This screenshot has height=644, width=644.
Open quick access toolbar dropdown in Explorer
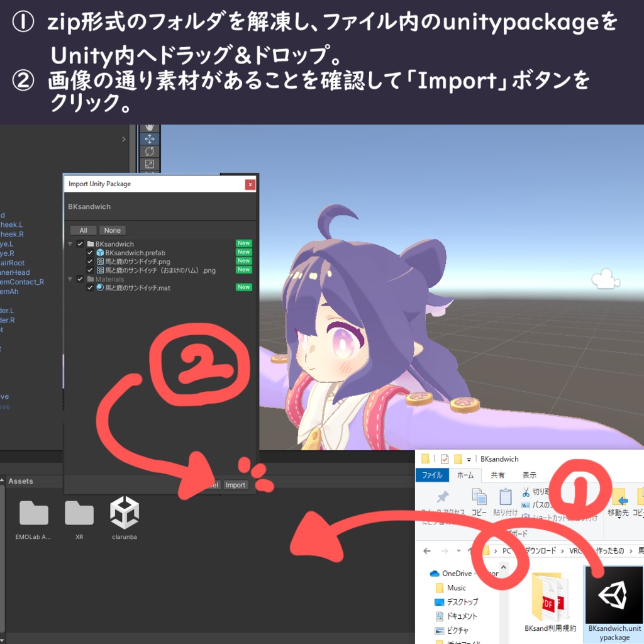[469, 459]
